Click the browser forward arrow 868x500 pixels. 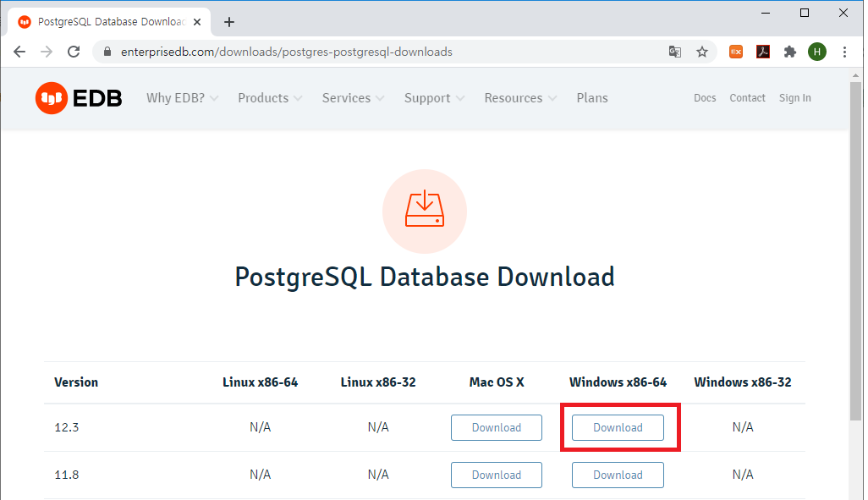pos(47,52)
